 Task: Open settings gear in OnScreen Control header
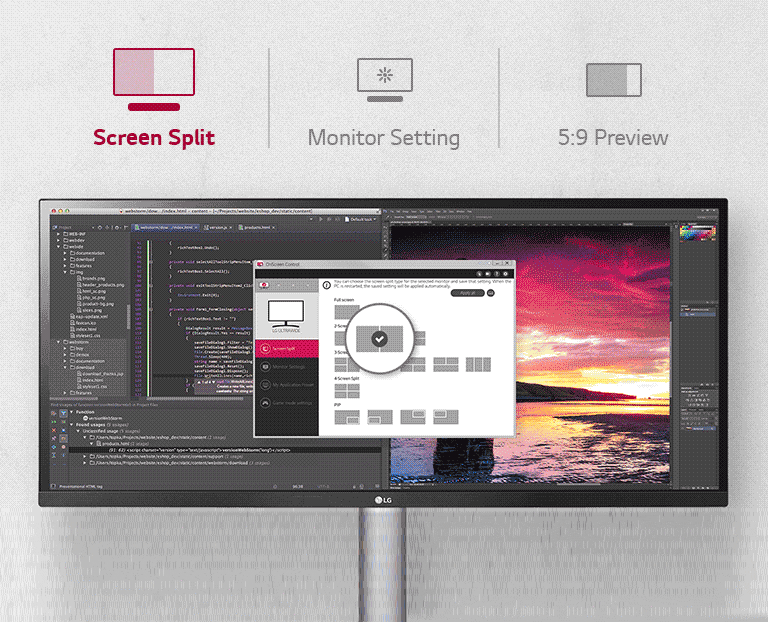505,274
